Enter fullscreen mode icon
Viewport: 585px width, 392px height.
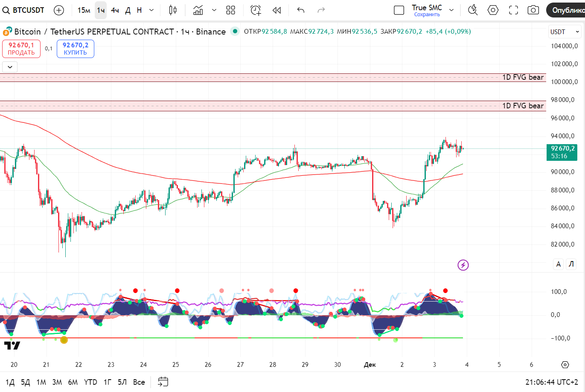pyautogui.click(x=513, y=10)
